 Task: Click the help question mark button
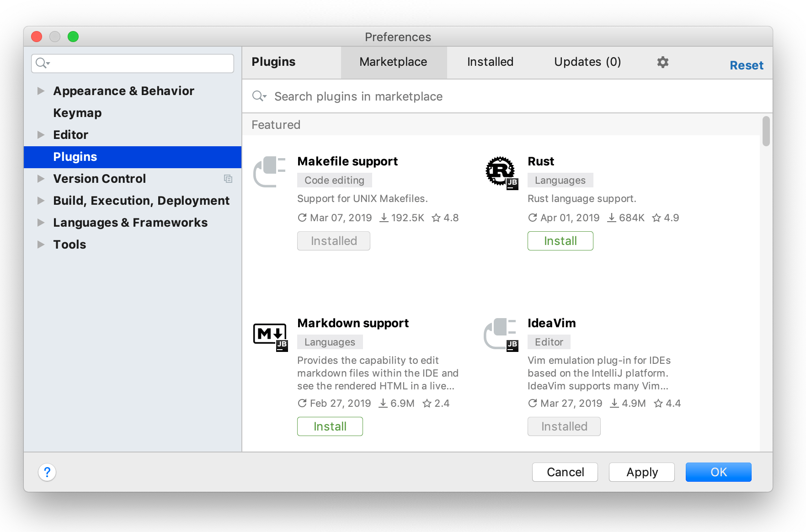click(47, 472)
